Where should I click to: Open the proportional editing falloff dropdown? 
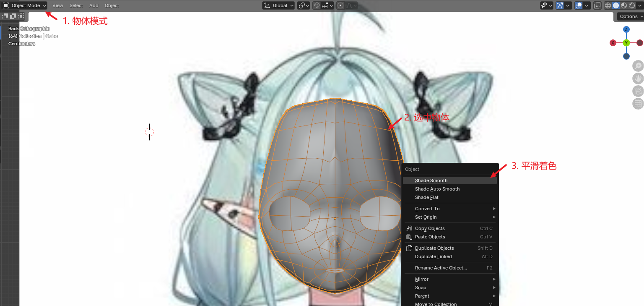(x=351, y=5)
